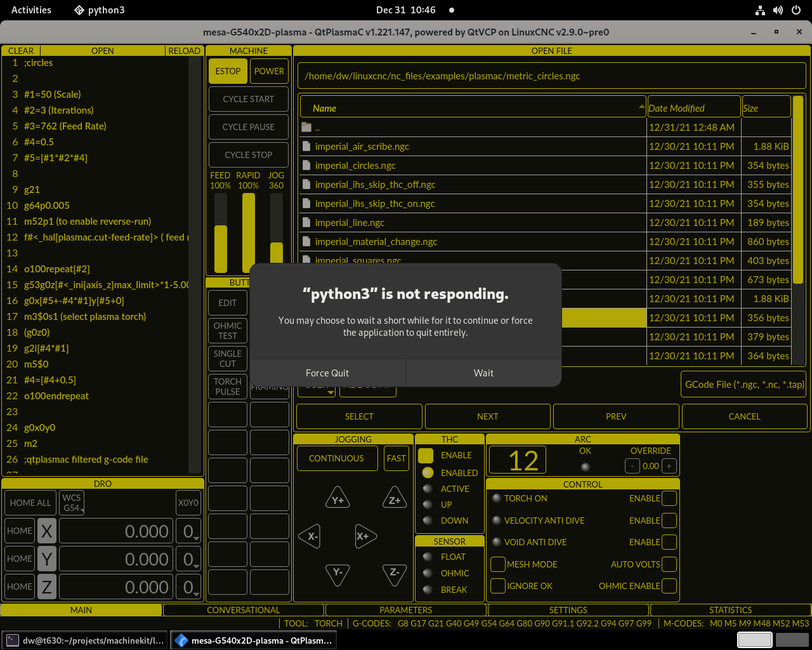Jog X- using the left arrow
The image size is (812, 650).
(310, 536)
